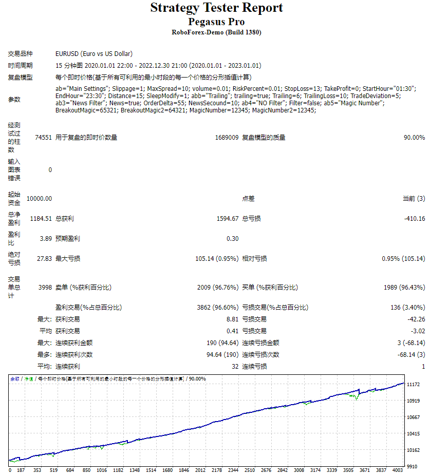Select relative drawdown value '0.95% (105.14)'
The image size is (448, 476).
point(403,259)
